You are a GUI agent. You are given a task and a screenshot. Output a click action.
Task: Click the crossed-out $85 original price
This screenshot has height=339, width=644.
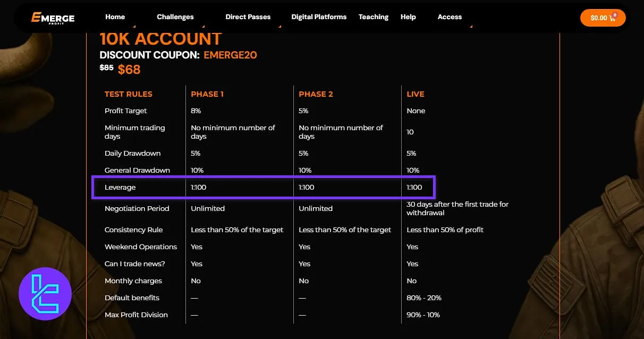(x=106, y=68)
